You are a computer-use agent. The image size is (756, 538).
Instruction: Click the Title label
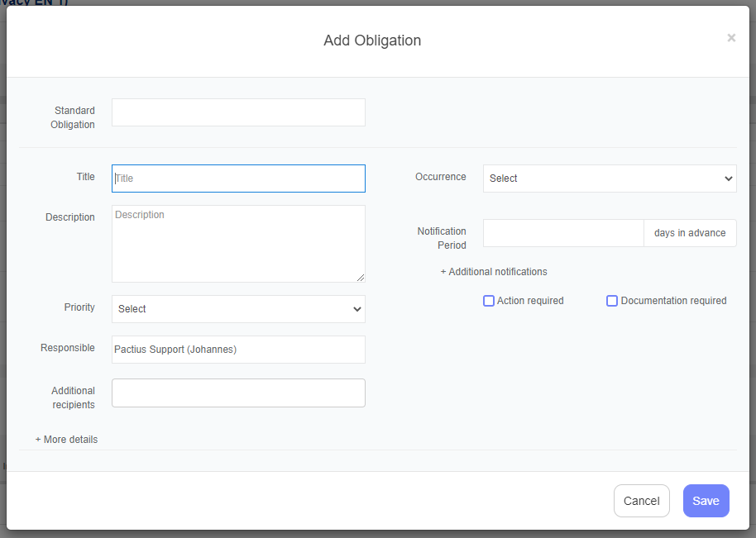pos(86,177)
